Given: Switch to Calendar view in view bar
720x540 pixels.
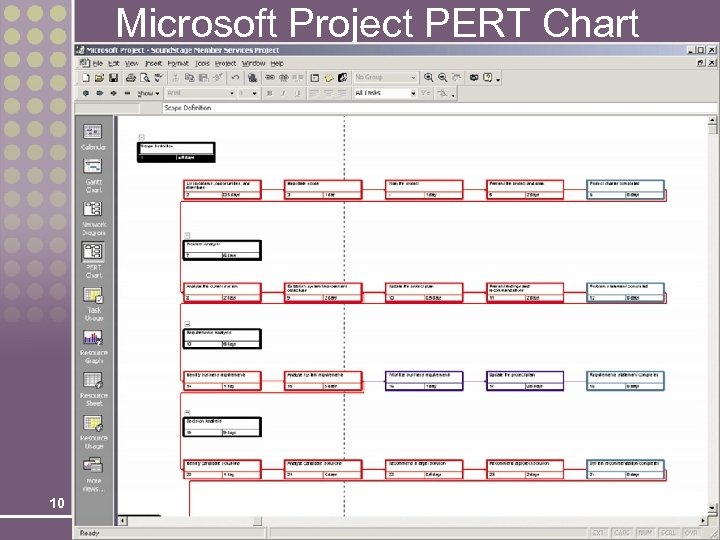Looking at the screenshot, I should click(93, 137).
